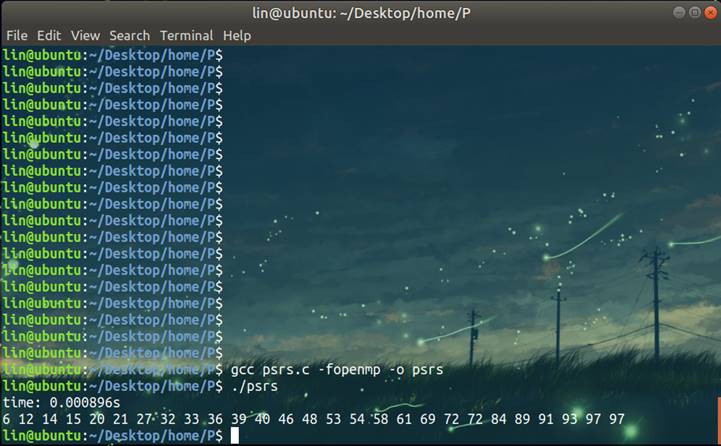Screen dimensions: 721x446
Task: Click the number 58 in sorted output
Action: point(381,419)
